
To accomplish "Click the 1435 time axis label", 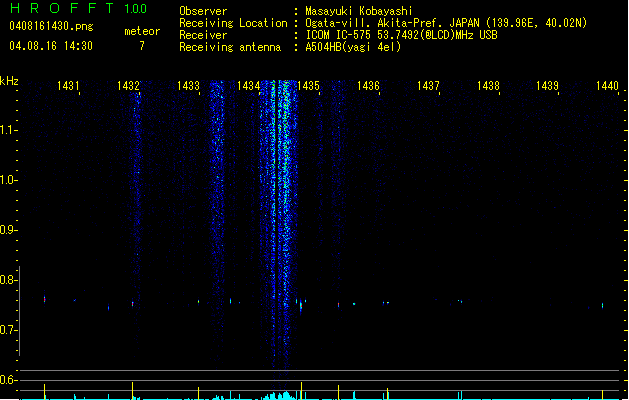I will click(x=308, y=86).
